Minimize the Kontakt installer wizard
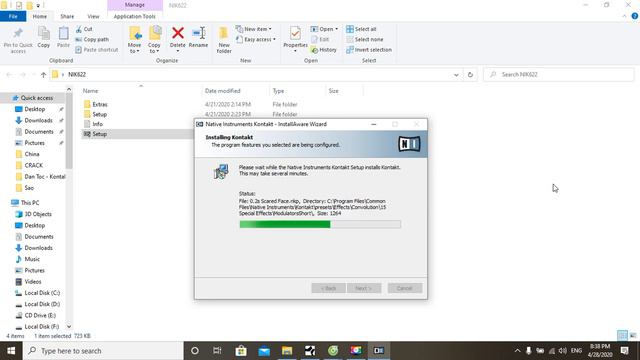 pos(373,124)
